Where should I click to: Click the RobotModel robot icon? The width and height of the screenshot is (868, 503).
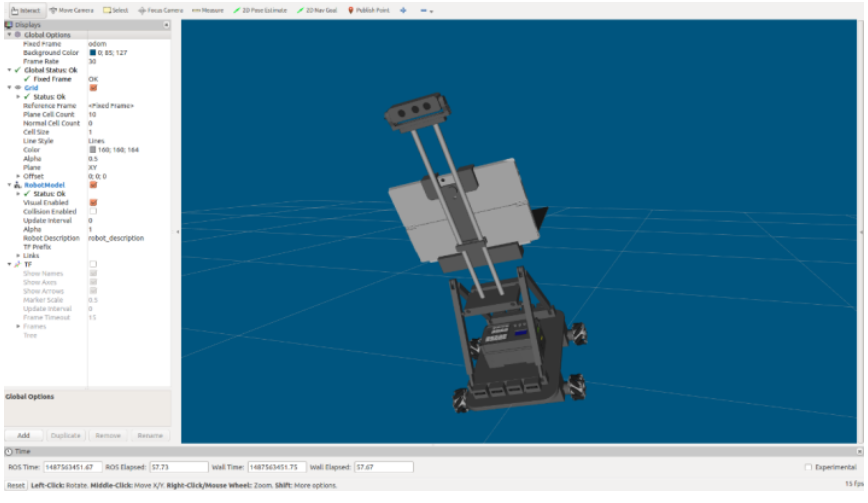click(x=18, y=185)
